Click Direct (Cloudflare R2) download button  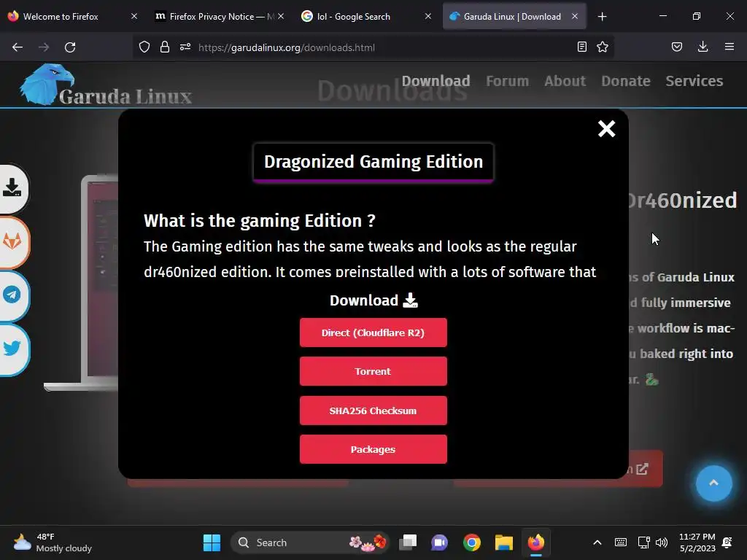(373, 332)
